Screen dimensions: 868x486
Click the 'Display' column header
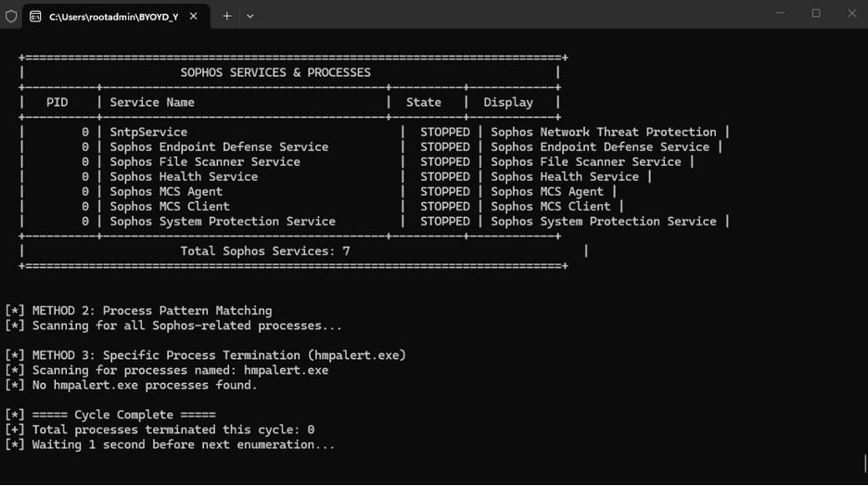(x=508, y=102)
